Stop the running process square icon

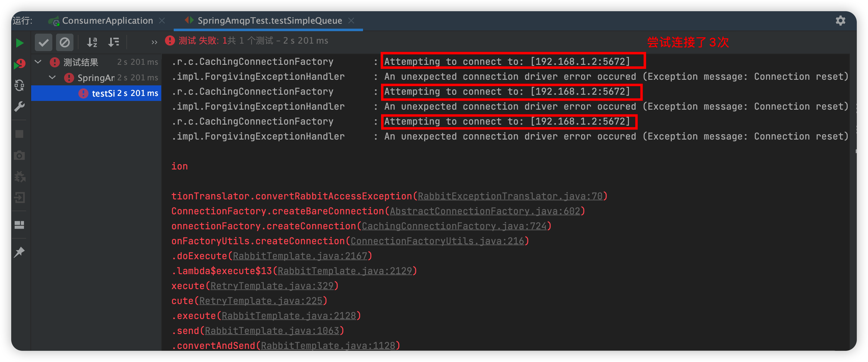[x=20, y=134]
